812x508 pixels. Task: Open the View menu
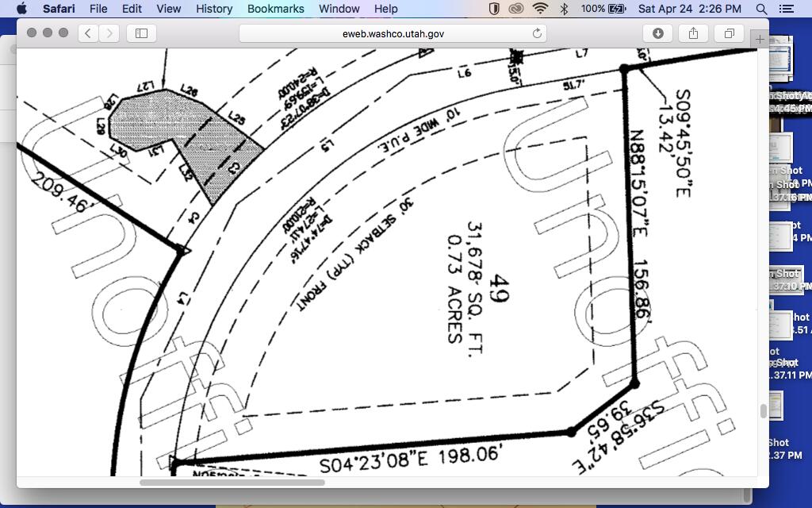coord(169,8)
